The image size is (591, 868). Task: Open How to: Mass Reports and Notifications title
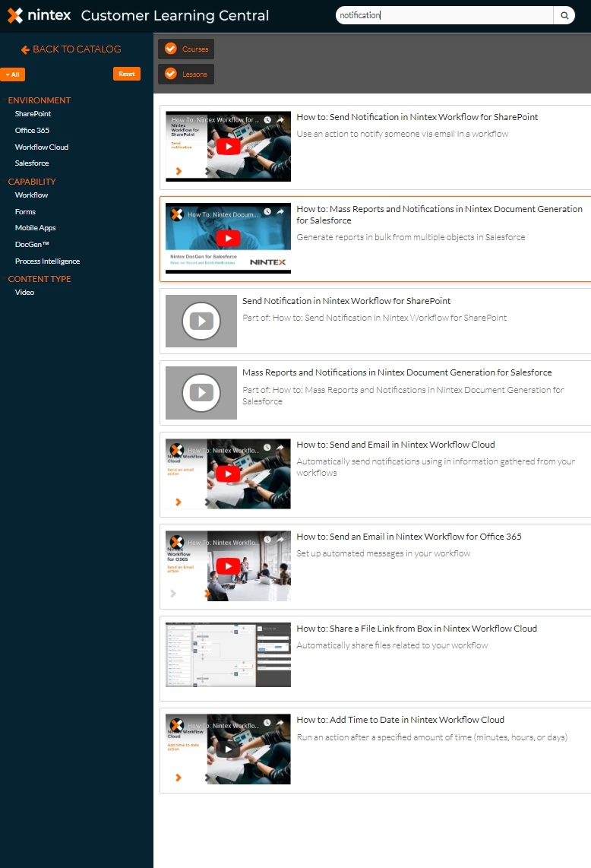tap(439, 214)
